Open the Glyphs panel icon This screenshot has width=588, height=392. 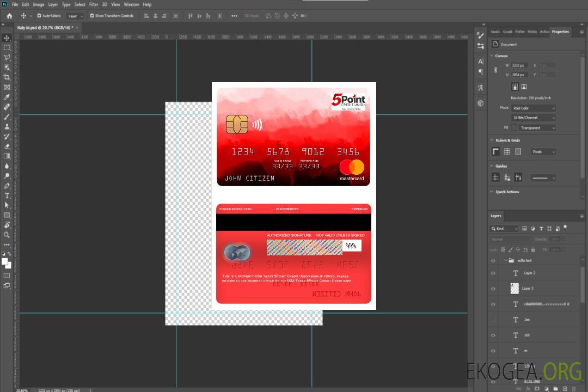pyautogui.click(x=481, y=88)
